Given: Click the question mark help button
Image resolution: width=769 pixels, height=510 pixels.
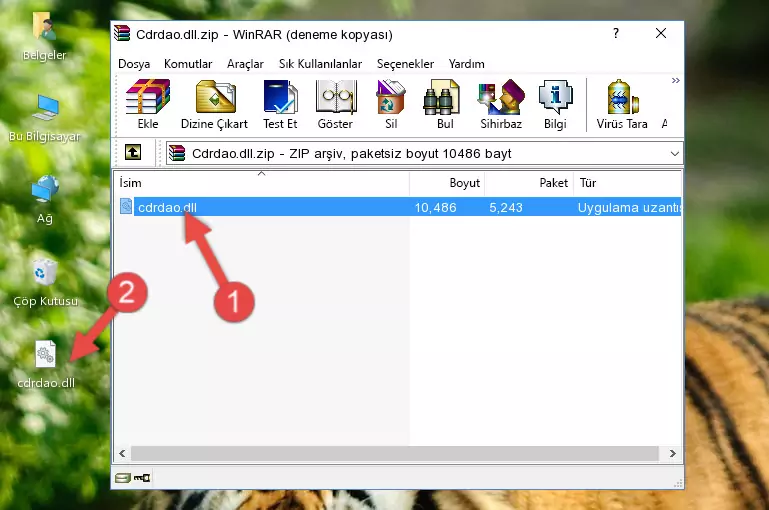Looking at the screenshot, I should coord(615,33).
